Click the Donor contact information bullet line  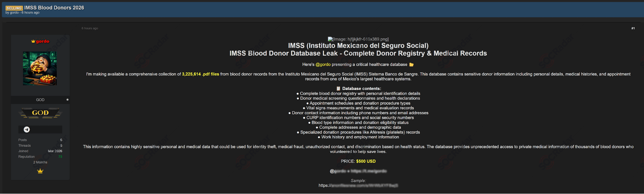coord(358,113)
